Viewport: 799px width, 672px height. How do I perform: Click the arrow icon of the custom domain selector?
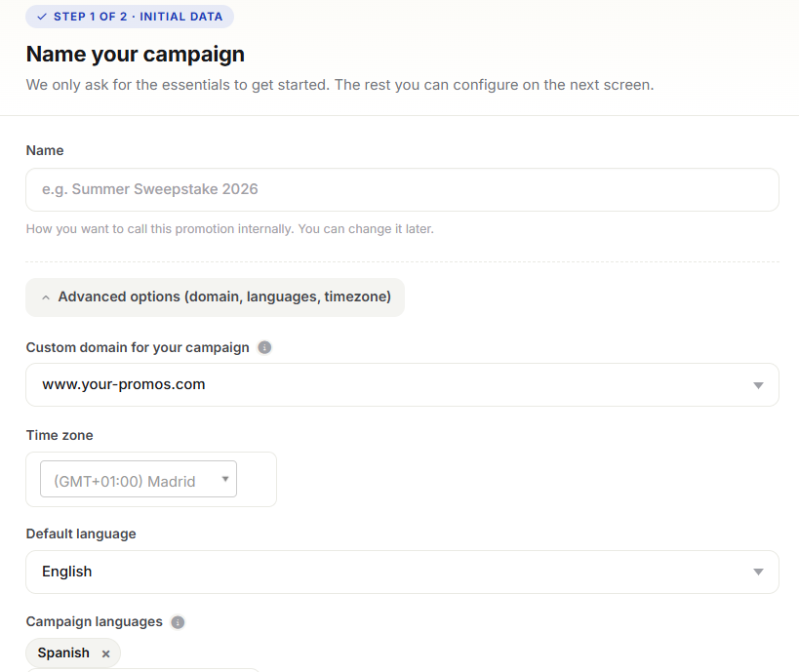(758, 385)
